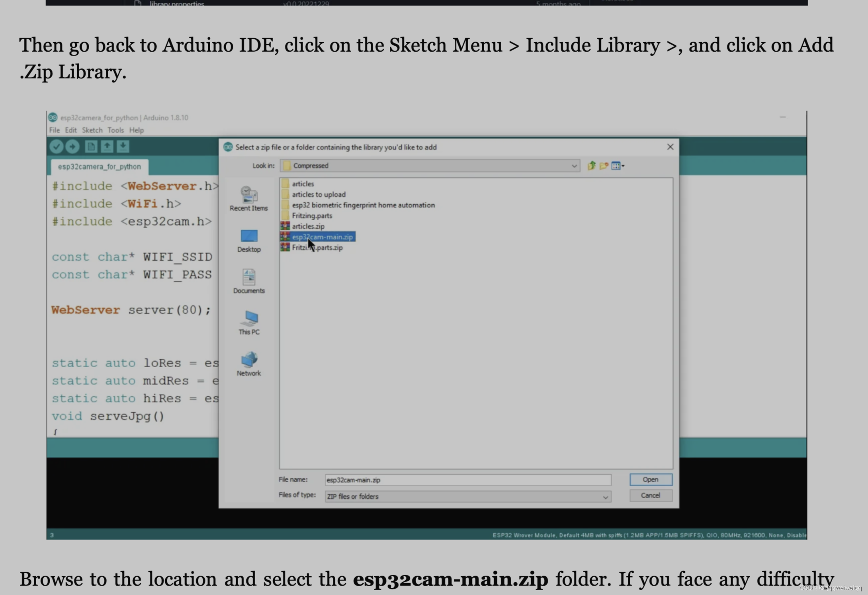Expand the Look in folder dropdown

click(574, 166)
